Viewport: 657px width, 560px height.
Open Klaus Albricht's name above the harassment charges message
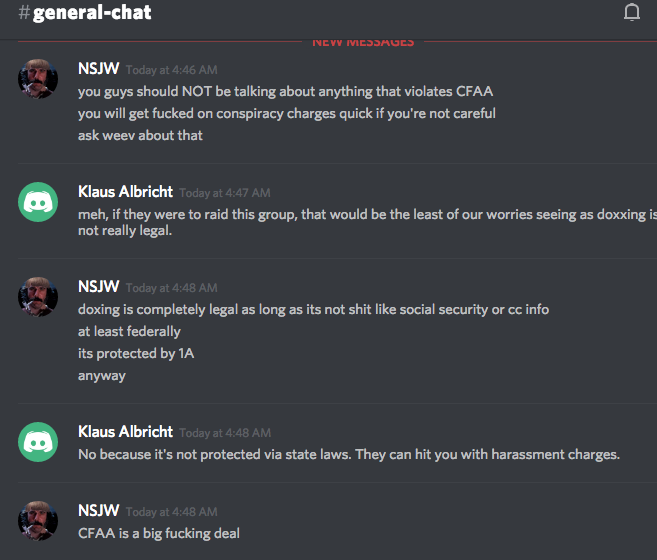pos(125,432)
